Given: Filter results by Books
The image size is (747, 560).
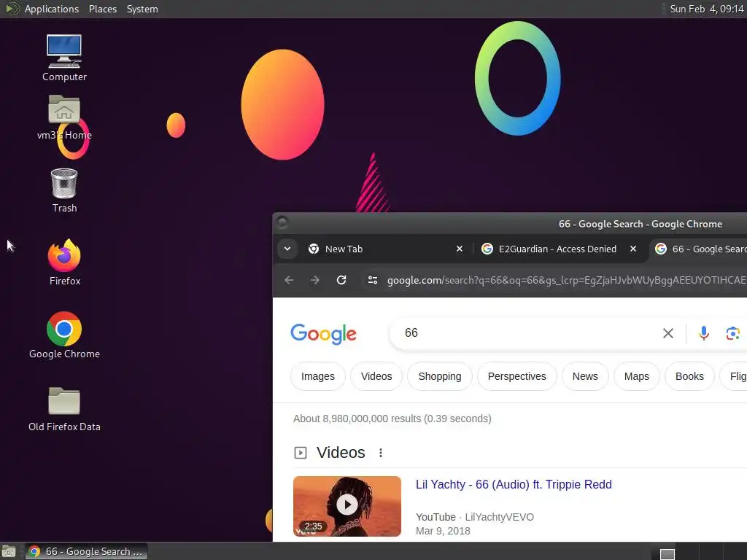Looking at the screenshot, I should pos(689,376).
